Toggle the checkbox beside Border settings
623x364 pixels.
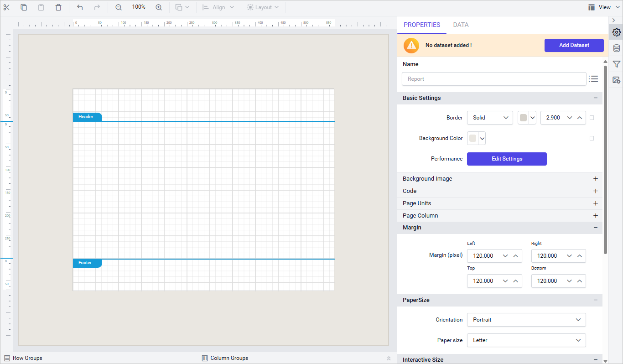click(x=592, y=118)
